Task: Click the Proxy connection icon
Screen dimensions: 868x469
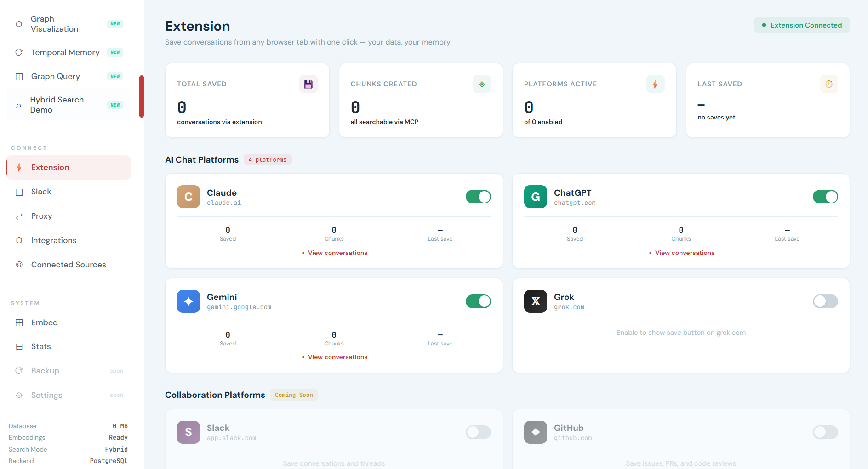Action: pyautogui.click(x=19, y=216)
